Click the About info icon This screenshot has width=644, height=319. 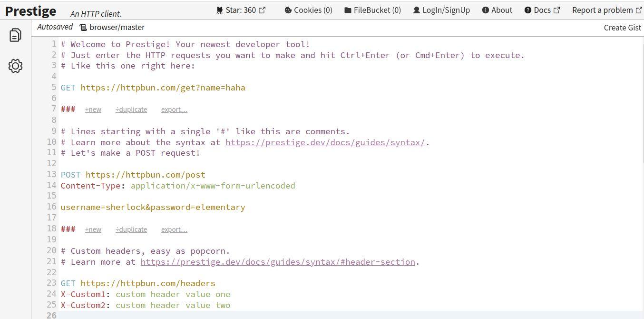click(x=485, y=10)
